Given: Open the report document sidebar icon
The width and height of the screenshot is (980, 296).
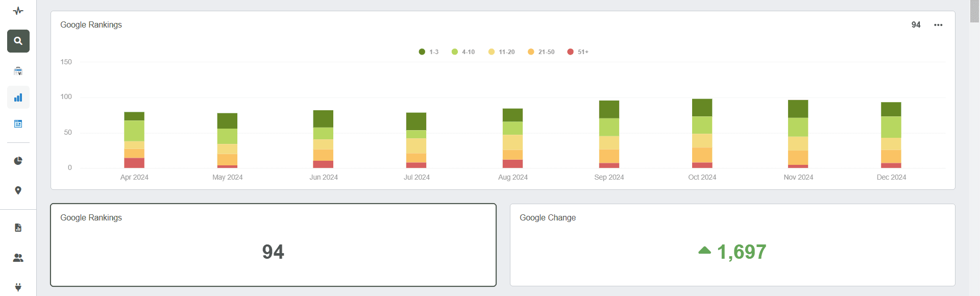Looking at the screenshot, I should pyautogui.click(x=18, y=228).
